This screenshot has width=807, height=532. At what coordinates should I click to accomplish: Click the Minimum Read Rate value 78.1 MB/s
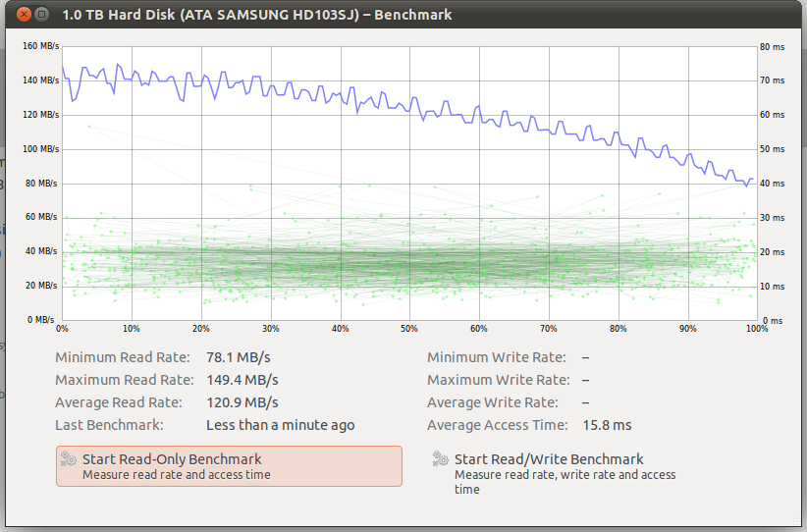[x=239, y=357]
